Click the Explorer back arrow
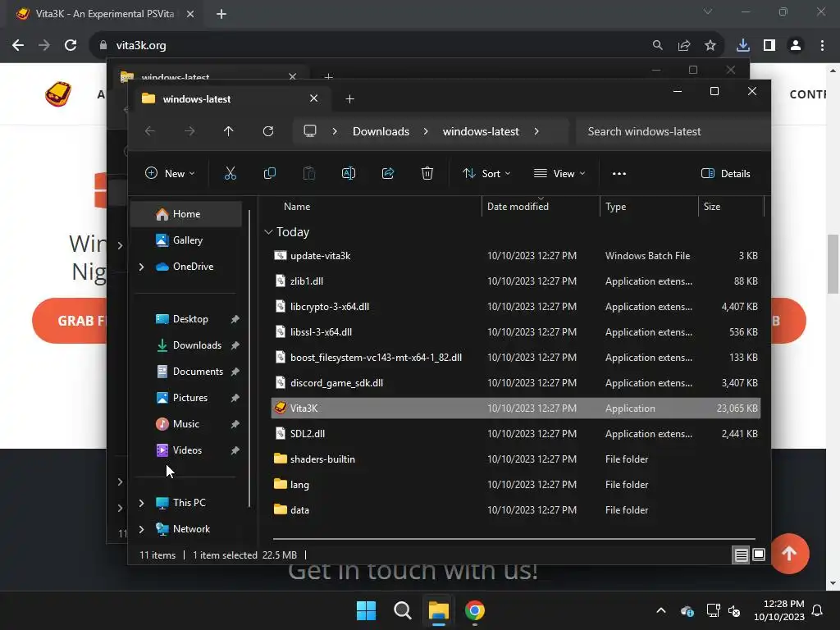This screenshot has height=630, width=840. pyautogui.click(x=150, y=131)
